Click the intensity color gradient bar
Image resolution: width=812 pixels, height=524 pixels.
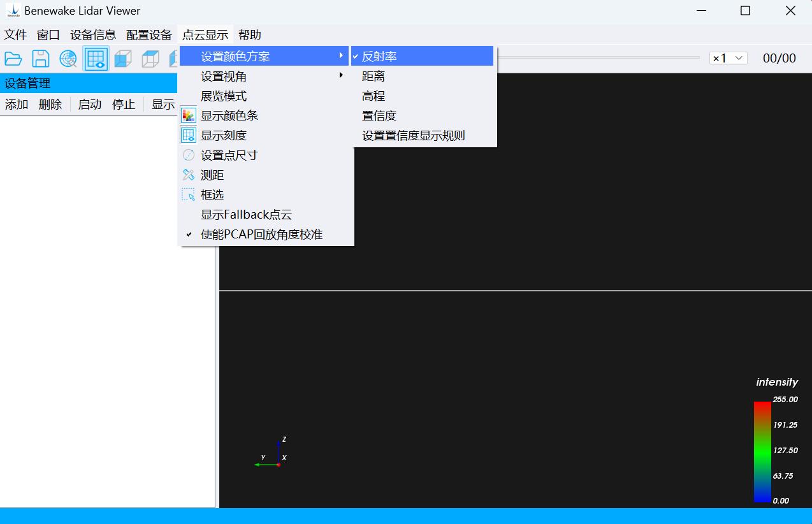pyautogui.click(x=762, y=451)
